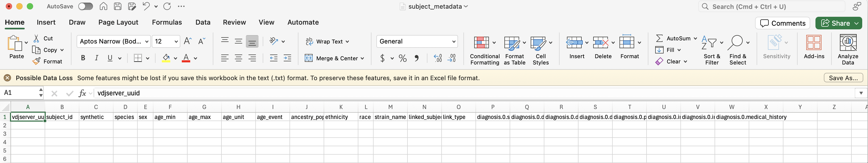
Task: Toggle bottom vertical alignment
Action: coord(252,41)
